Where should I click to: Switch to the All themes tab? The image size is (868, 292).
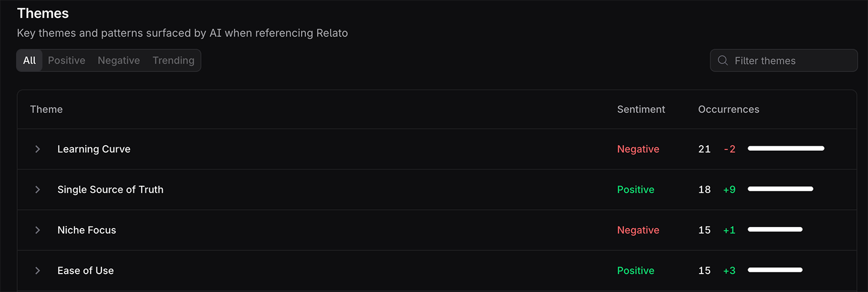[x=29, y=61]
